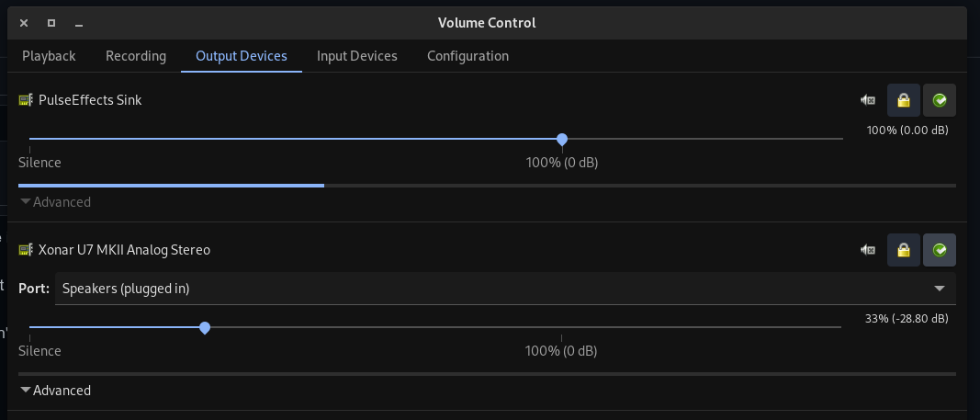This screenshot has width=980, height=420.
Task: Click the PulseEffects Sink volume slider handle
Action: (562, 140)
